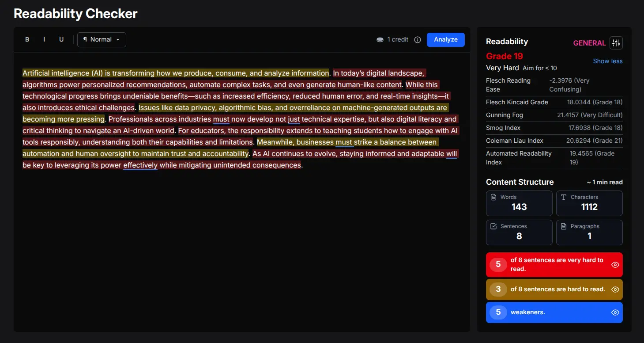This screenshot has height=343, width=644.
Task: Toggle eye icon on hard sentences banner
Action: 615,289
